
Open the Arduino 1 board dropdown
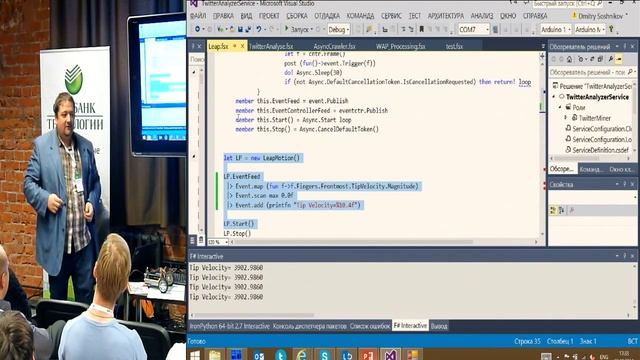click(556, 29)
